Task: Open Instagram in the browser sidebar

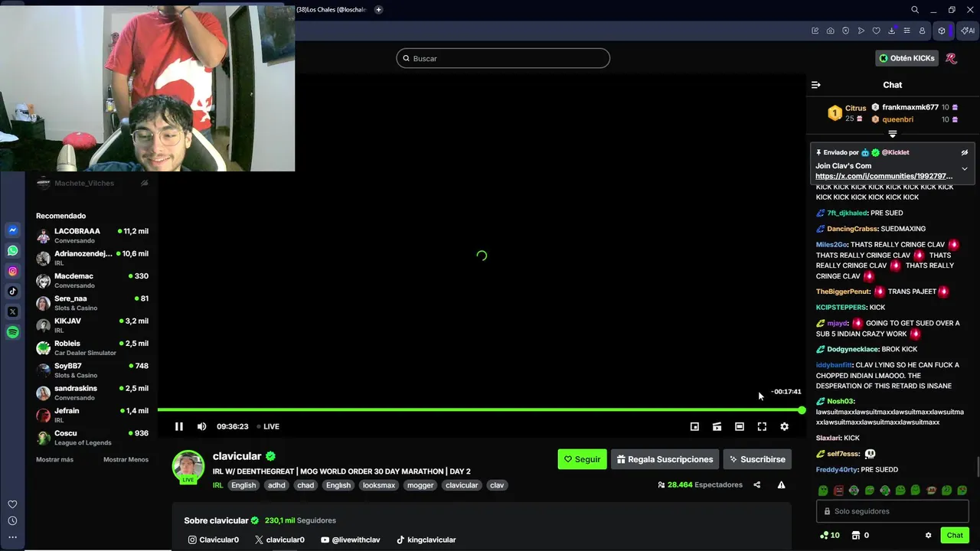Action: (x=13, y=271)
